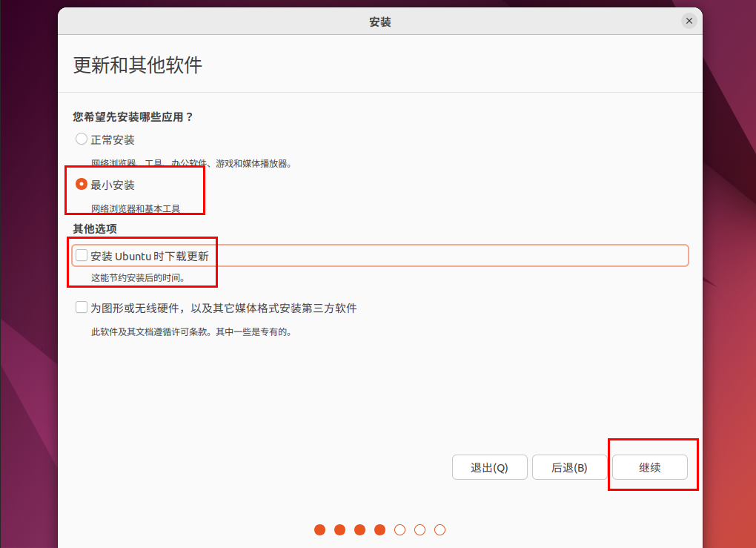Click the 退出(Q) button
This screenshot has width=756, height=548.
pyautogui.click(x=489, y=468)
